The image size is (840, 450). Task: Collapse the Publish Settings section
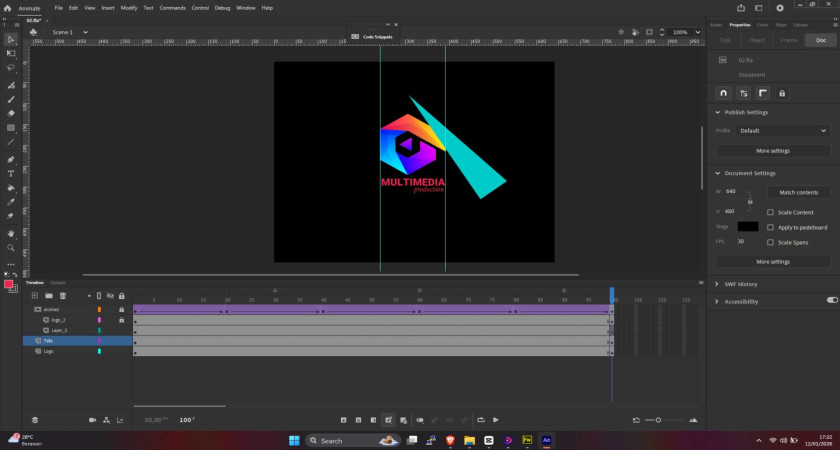pyautogui.click(x=717, y=112)
